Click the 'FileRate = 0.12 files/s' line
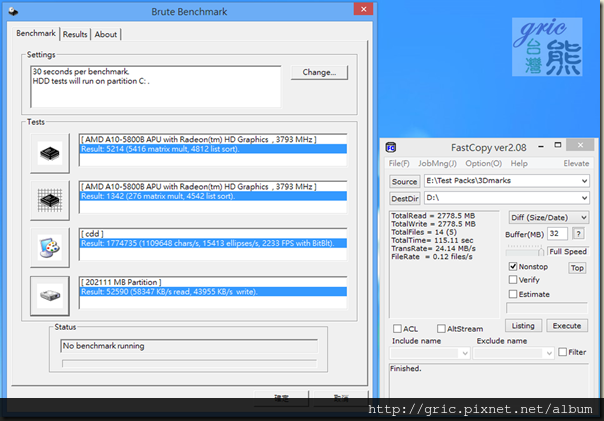This screenshot has height=421, width=604. (x=432, y=257)
